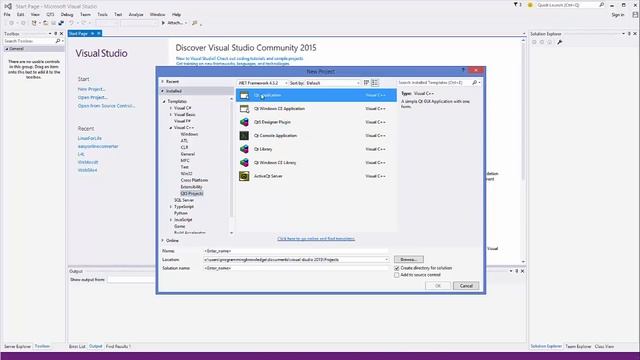This screenshot has height=360, width=640.
Task: Click the Quick Launch search magnifier
Action: (x=602, y=5)
